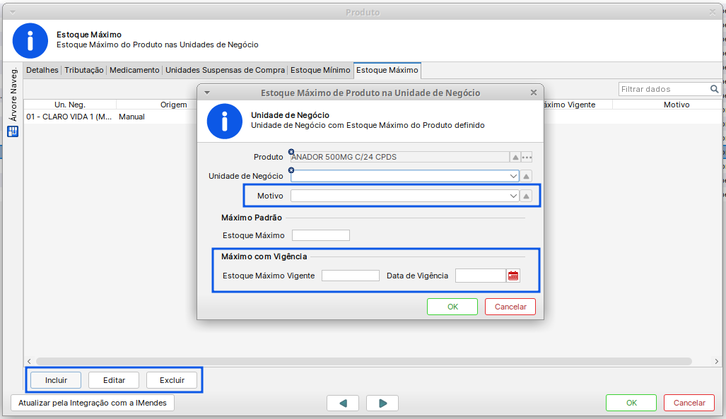Viewport: 726px width, 419px height.
Task: Expand the Motivo dropdown
Action: point(513,196)
